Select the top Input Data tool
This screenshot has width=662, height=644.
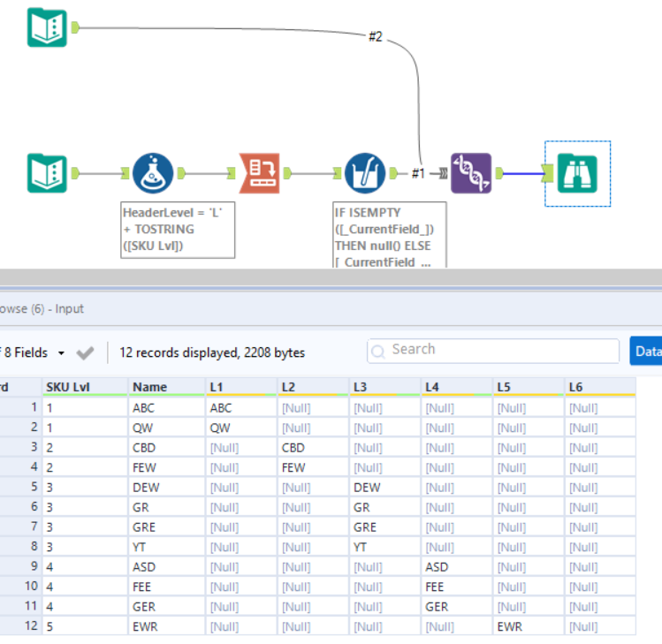click(x=47, y=27)
